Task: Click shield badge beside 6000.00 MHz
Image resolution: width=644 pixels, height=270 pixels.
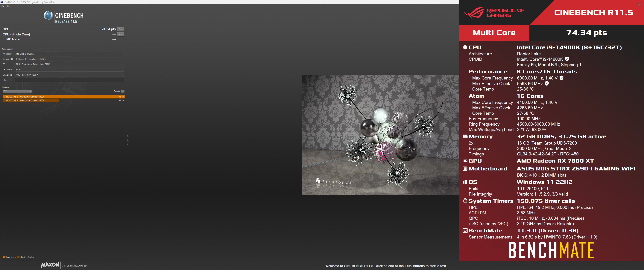Action: 561,78
